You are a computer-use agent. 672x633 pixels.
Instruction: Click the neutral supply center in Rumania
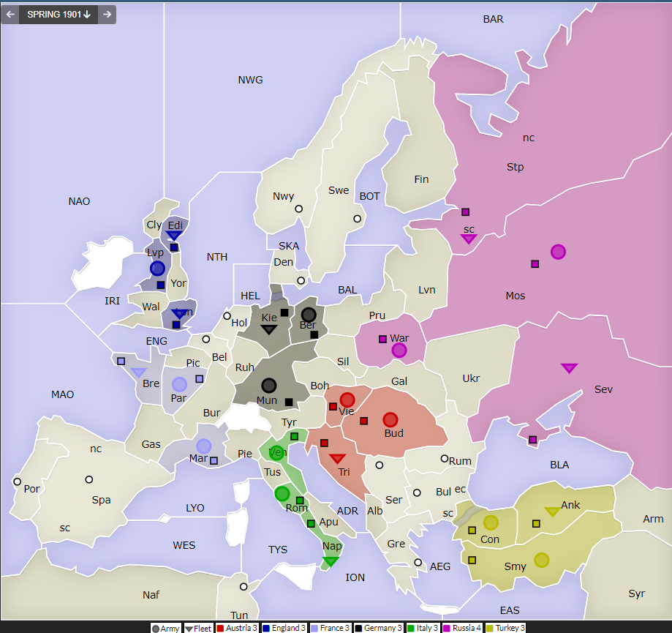click(x=445, y=458)
